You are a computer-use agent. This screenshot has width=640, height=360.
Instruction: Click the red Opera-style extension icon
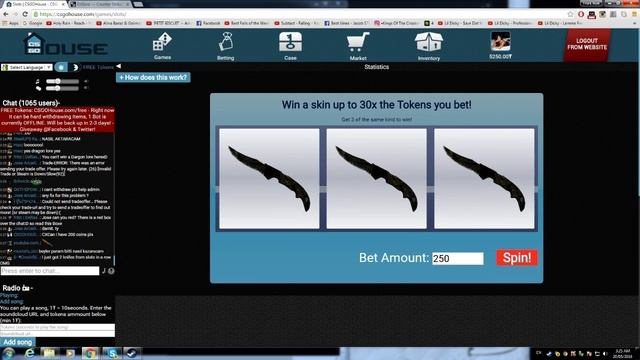coord(581,15)
